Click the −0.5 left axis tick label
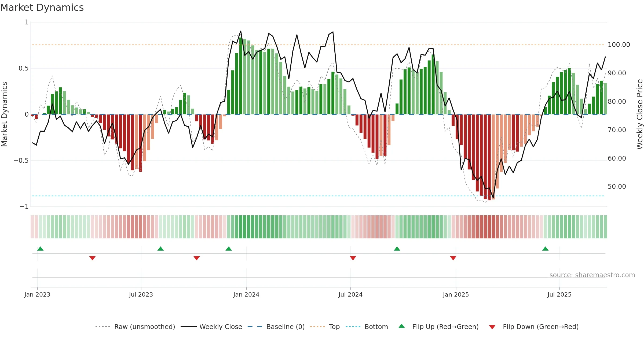 tap(21, 161)
